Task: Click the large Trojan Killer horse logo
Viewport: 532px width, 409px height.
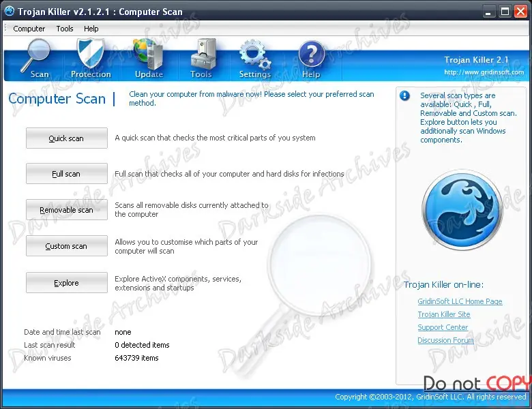Action: point(462,209)
